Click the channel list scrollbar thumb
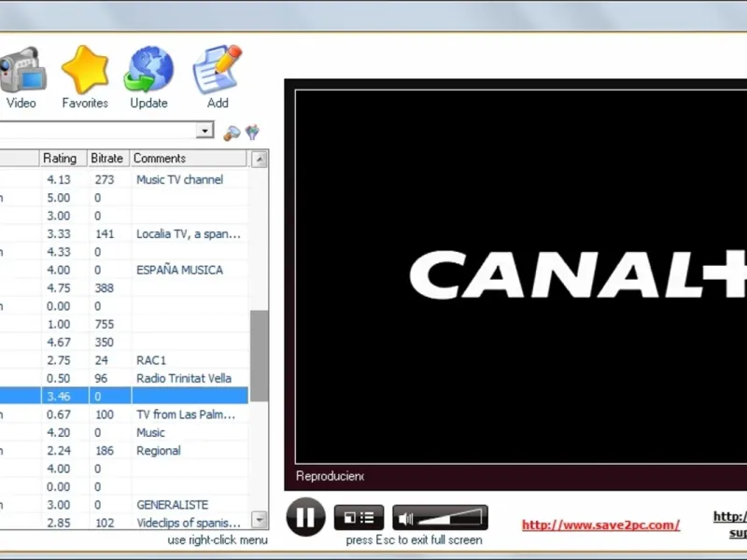 pos(260,356)
